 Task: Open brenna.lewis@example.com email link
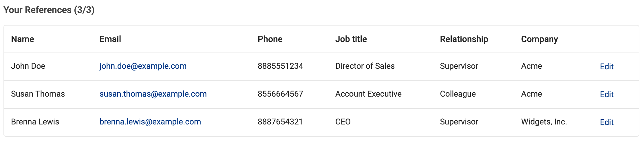[x=150, y=122]
